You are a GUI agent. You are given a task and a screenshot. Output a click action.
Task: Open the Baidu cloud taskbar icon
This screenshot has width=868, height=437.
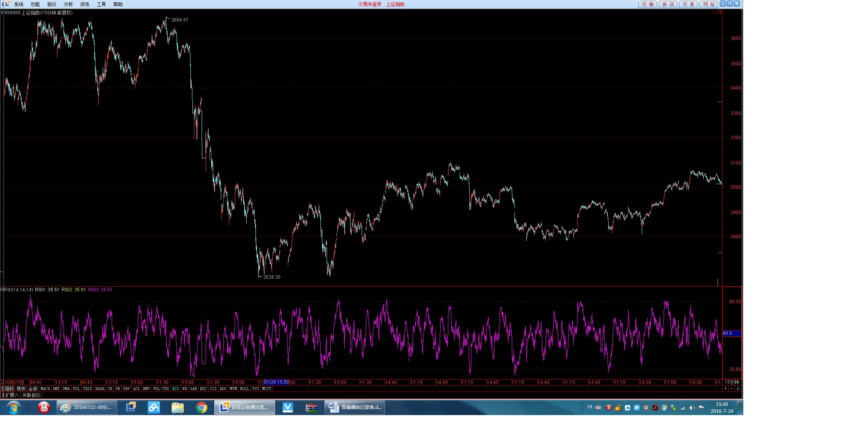154,407
